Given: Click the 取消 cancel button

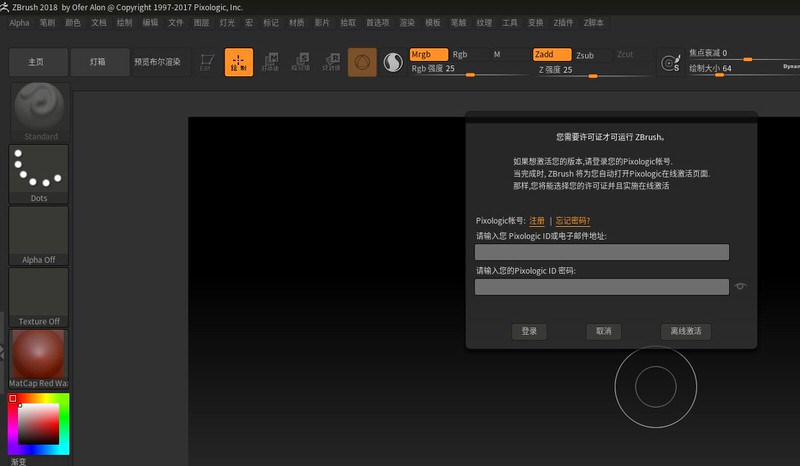Looking at the screenshot, I should click(x=604, y=331).
